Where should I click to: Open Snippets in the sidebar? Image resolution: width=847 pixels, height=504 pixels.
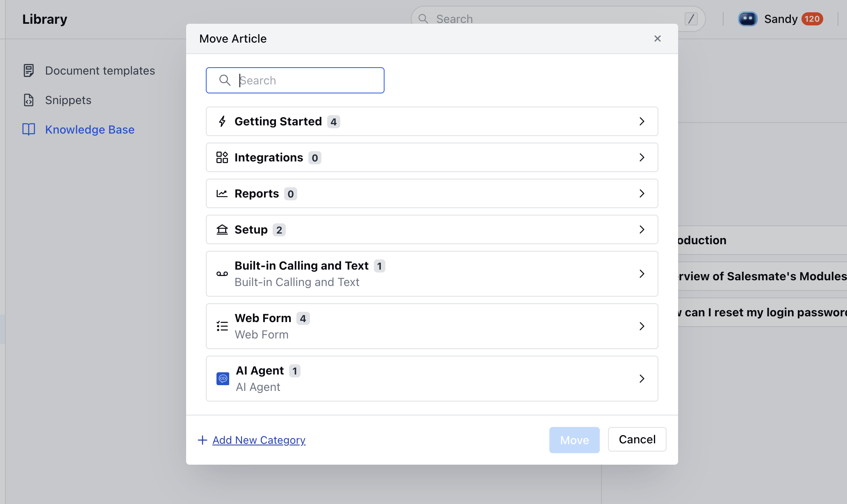[x=68, y=100]
